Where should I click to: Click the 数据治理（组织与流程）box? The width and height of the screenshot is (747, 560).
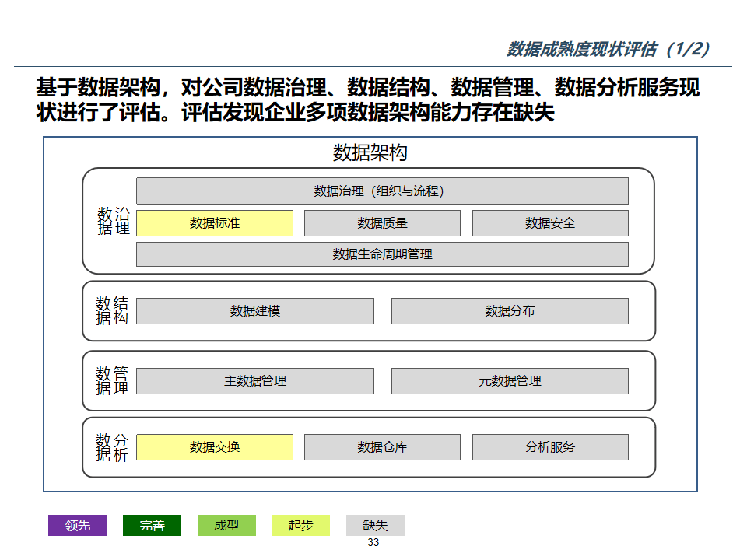click(382, 191)
